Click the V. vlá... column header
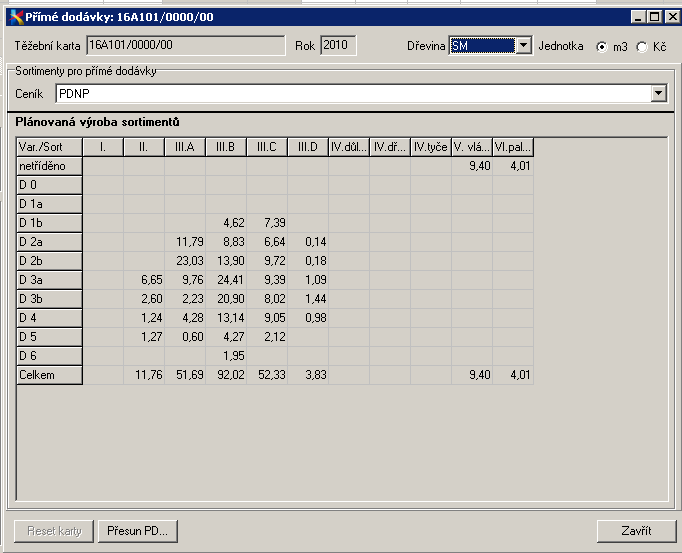682x553 pixels. [x=472, y=147]
